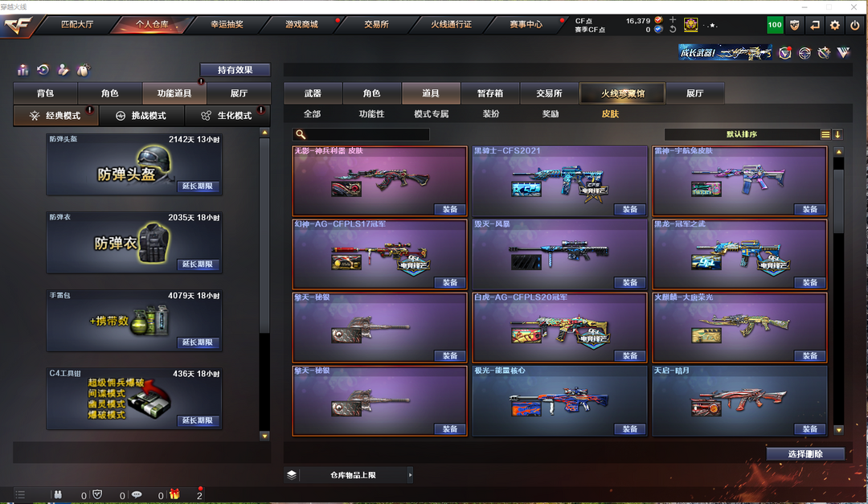868x504 pixels.
Task: Click down arrow of skin grid scrollbar
Action: point(838,430)
